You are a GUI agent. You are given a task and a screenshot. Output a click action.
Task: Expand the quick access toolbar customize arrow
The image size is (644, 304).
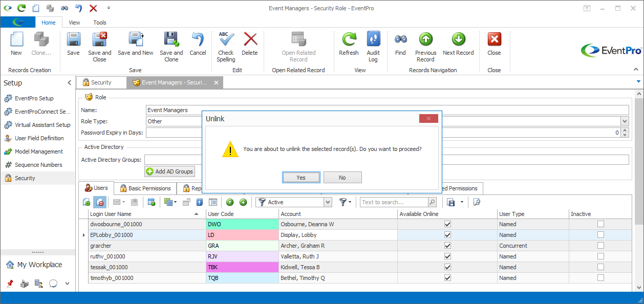pos(109,8)
